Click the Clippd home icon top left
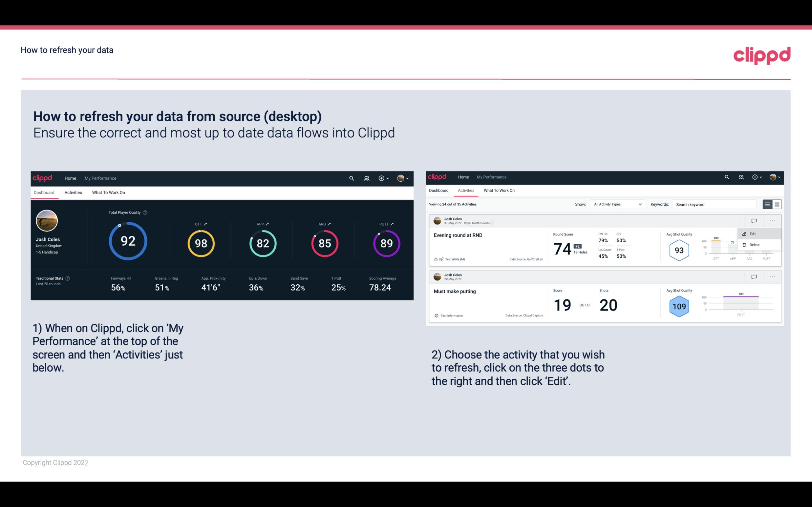The image size is (812, 507). coord(43,178)
